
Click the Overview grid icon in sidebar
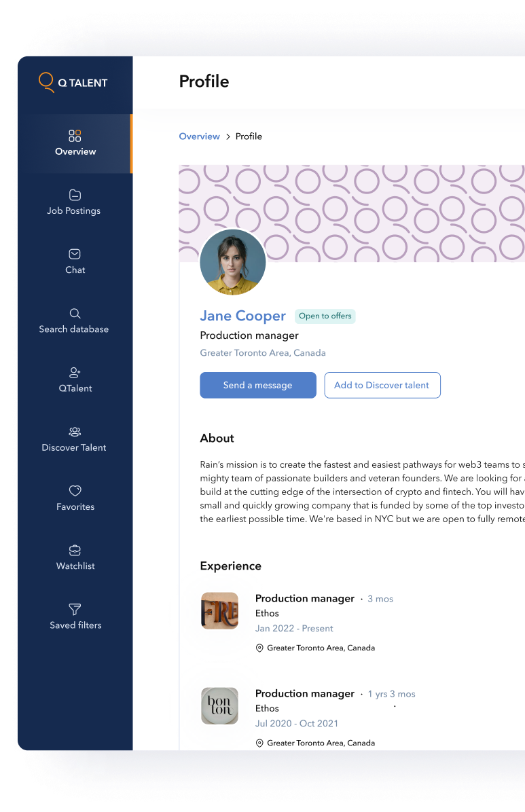tap(75, 136)
